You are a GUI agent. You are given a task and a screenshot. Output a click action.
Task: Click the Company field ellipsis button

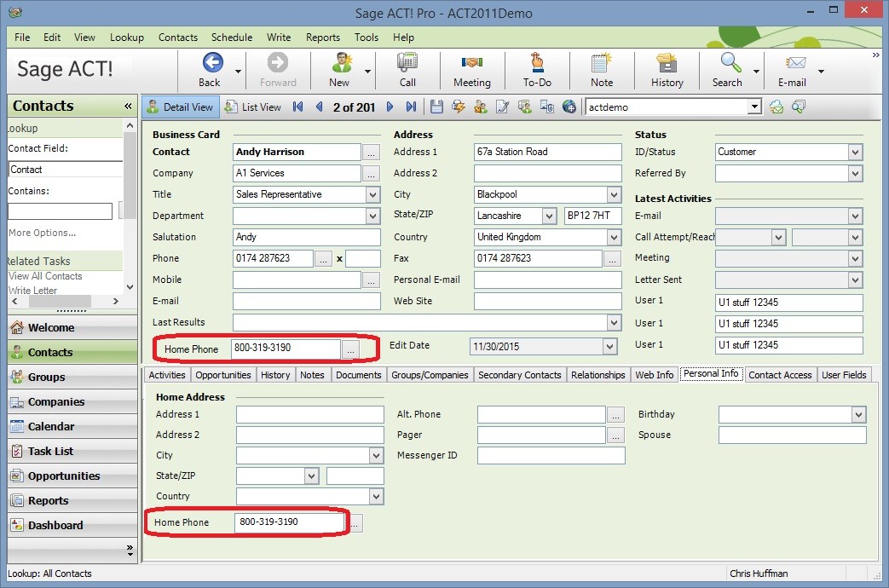[x=371, y=174]
